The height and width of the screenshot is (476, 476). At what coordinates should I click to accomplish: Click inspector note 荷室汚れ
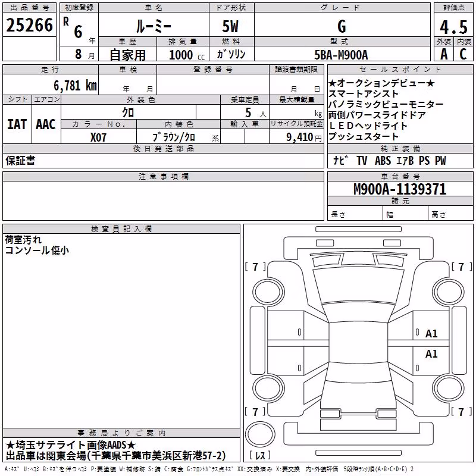pyautogui.click(x=23, y=240)
